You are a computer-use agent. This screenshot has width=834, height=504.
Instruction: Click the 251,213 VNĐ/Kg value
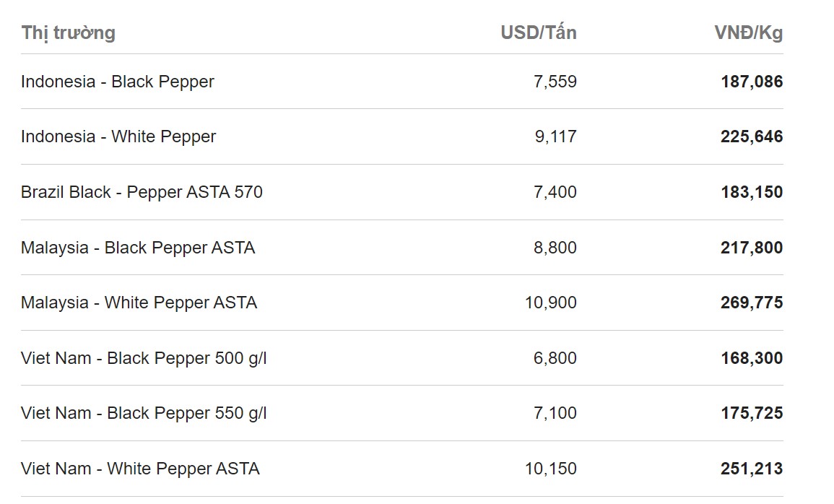[x=751, y=469]
